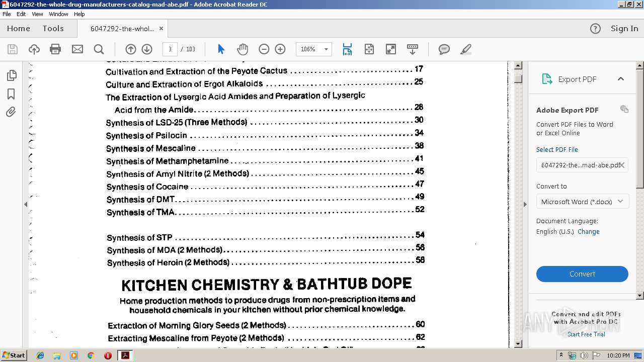Click the upload to cloud icon

pyautogui.click(x=34, y=49)
